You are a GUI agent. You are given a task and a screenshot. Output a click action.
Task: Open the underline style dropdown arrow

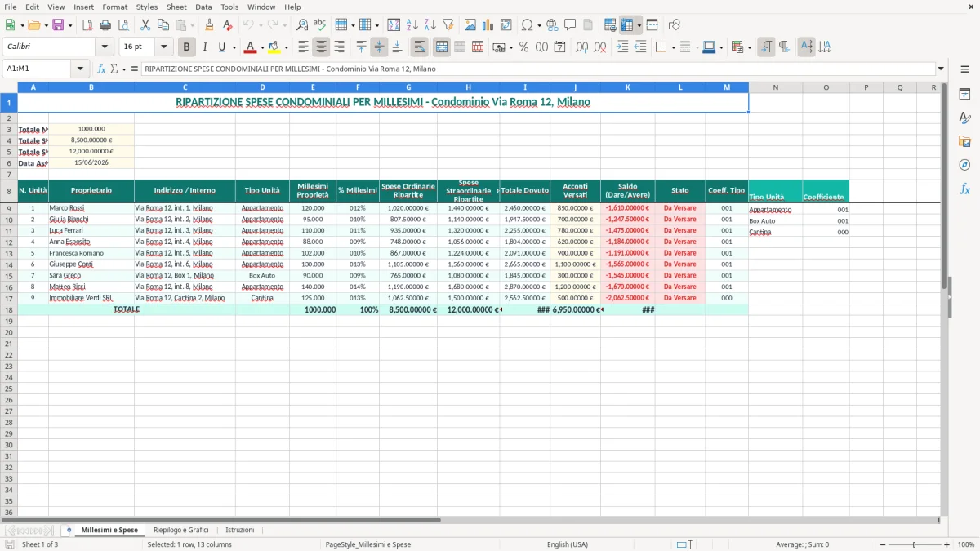(x=234, y=47)
